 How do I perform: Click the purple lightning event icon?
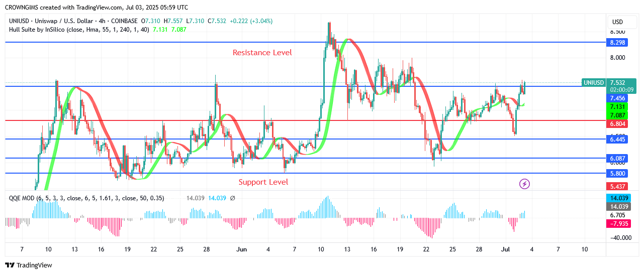tap(524, 184)
